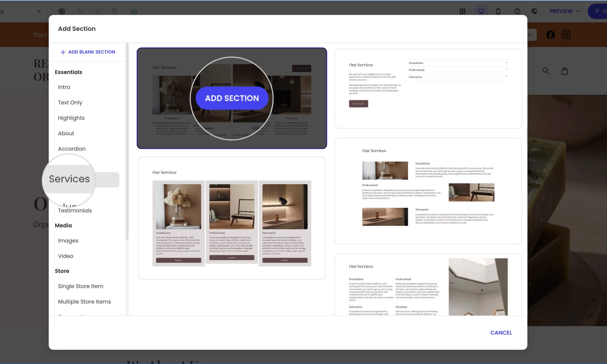Image resolution: width=607 pixels, height=364 pixels.
Task: Select the Highlights category
Action: click(x=71, y=118)
